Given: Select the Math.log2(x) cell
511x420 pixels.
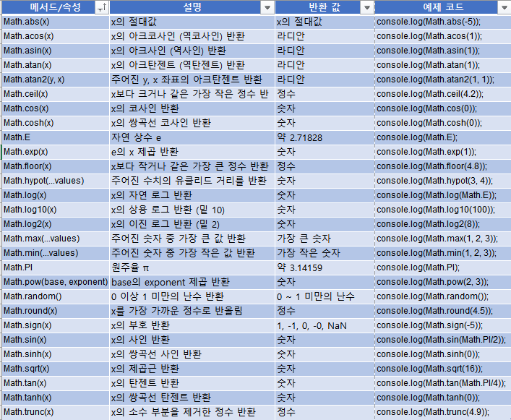Looking at the screenshot, I should click(x=56, y=224).
